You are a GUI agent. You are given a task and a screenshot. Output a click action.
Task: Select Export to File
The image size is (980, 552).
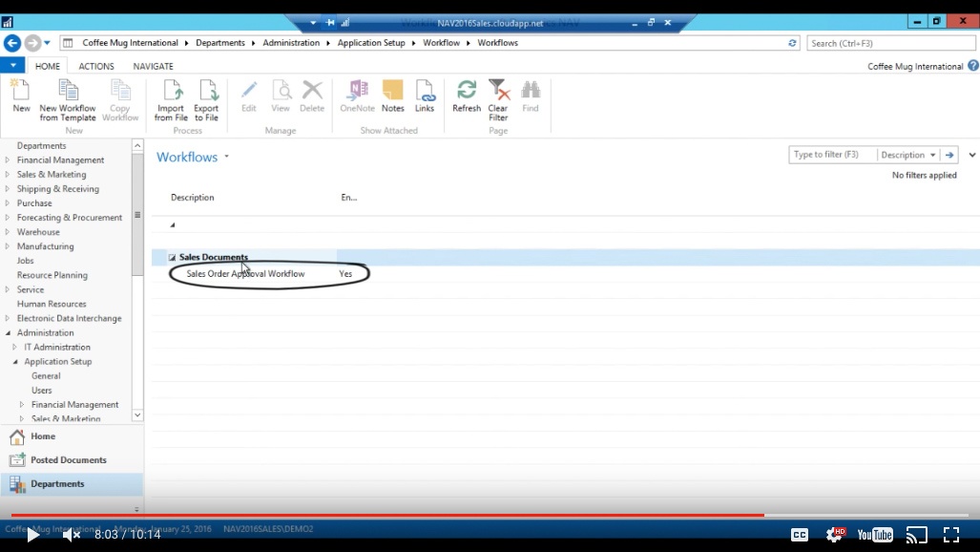point(206,100)
